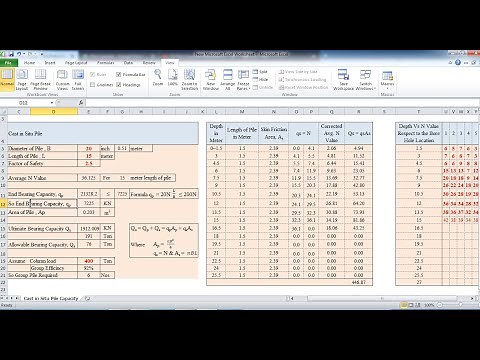Click the Save icon in quick access toolbar

click(11, 54)
